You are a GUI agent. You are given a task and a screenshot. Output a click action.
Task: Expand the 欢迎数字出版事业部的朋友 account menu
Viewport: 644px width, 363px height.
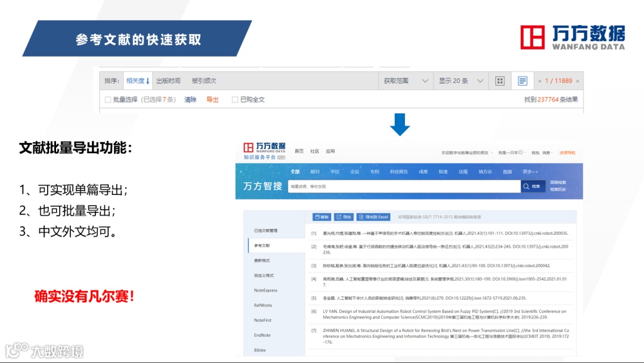pyautogui.click(x=466, y=153)
